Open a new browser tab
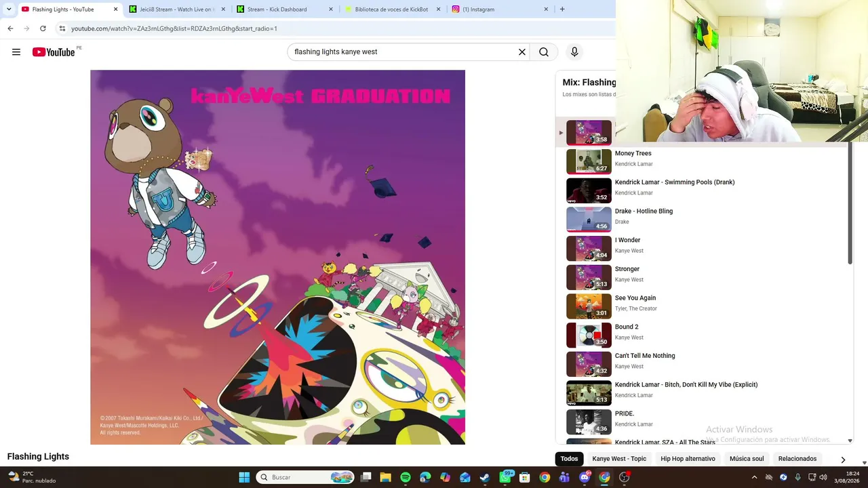 (x=562, y=9)
